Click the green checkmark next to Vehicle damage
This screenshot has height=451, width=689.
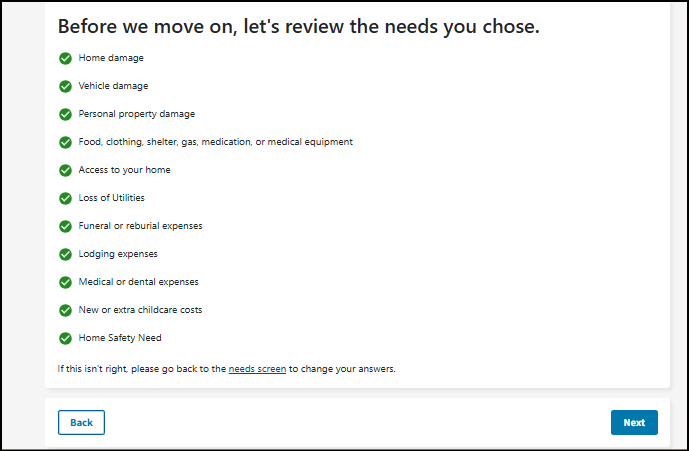(x=65, y=86)
